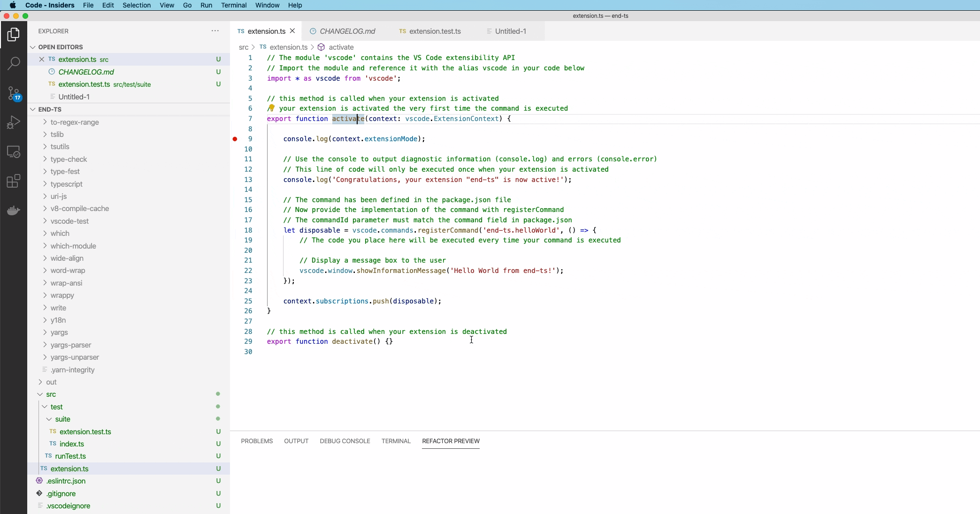Open the Run and Debug view
980x514 pixels.
(14, 122)
